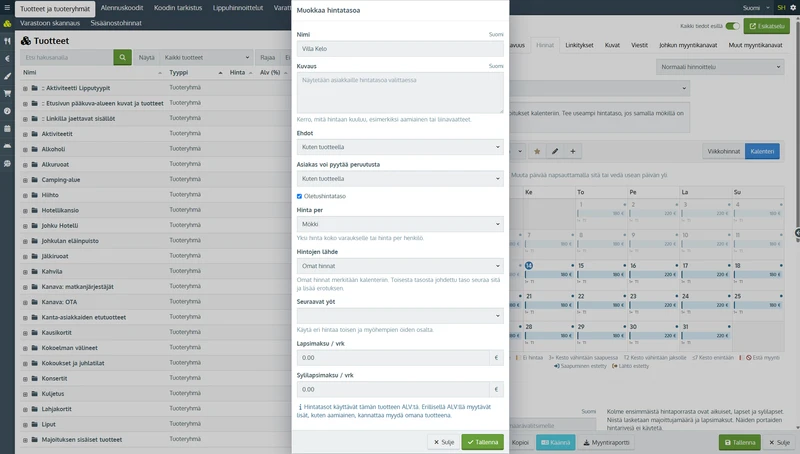Open the Hinta per dropdown
This screenshot has height=454, width=800.
400,224
